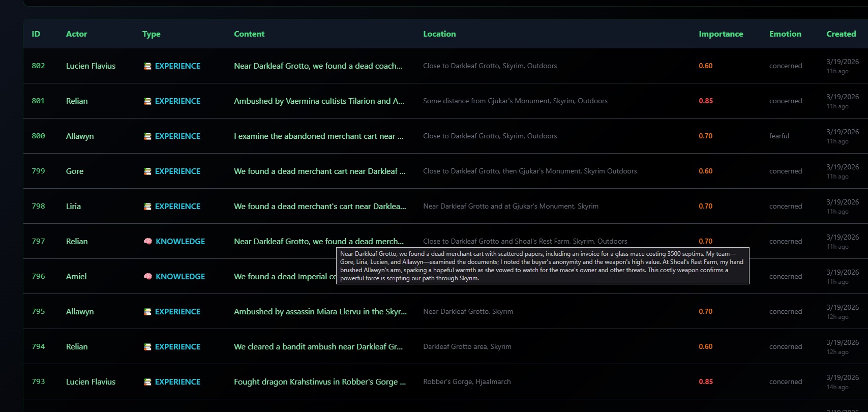Select location "Near Darkleaf Grotto, Skyrim" in row 795
The image size is (868, 412).
click(x=468, y=312)
